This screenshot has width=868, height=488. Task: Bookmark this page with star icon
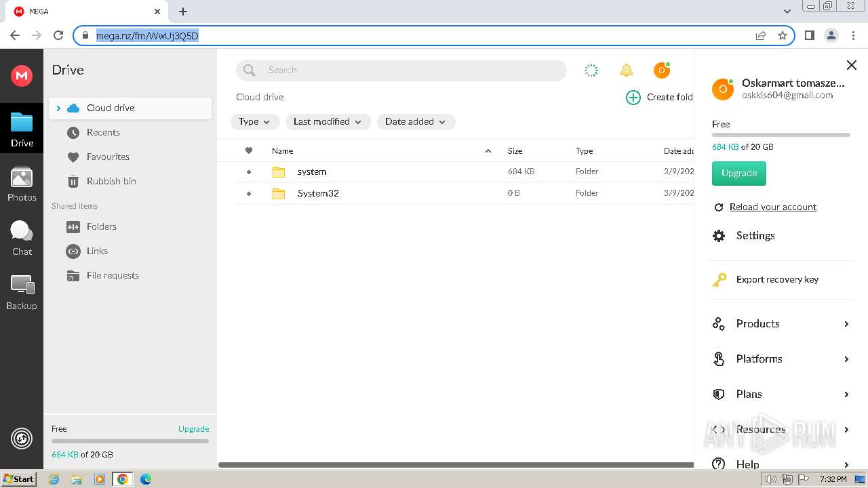click(x=783, y=36)
